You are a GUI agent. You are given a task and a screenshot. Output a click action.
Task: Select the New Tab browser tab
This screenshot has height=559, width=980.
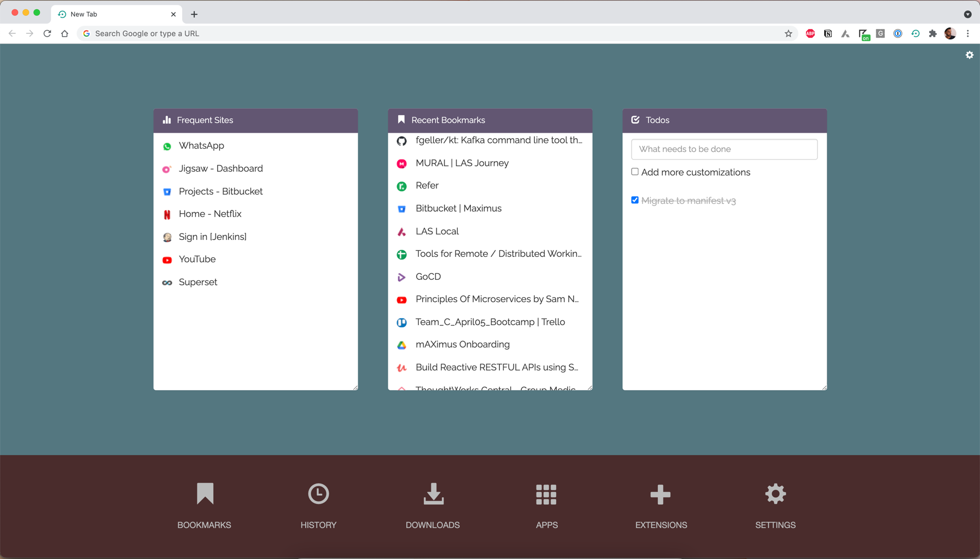[x=116, y=14]
